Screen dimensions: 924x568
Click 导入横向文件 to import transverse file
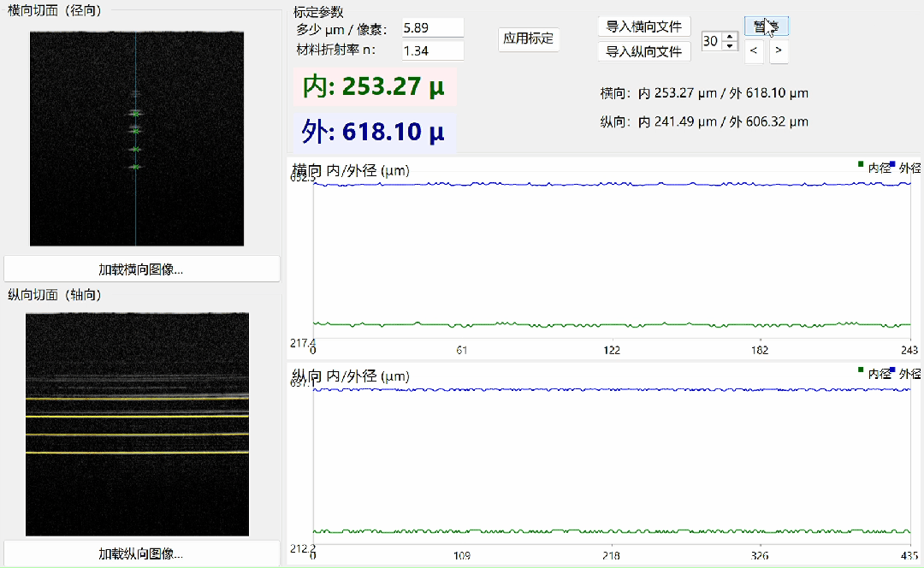pyautogui.click(x=644, y=27)
